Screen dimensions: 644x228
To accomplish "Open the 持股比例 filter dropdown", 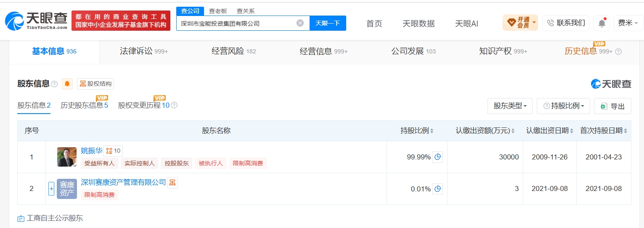I will [x=563, y=106].
